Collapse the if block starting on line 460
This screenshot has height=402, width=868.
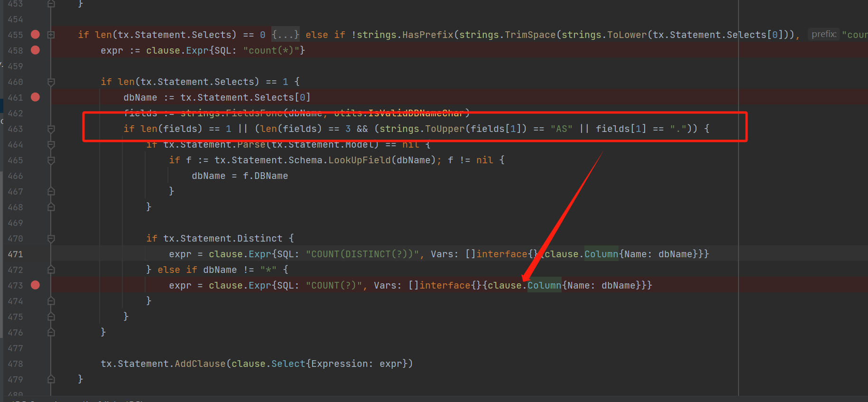51,82
